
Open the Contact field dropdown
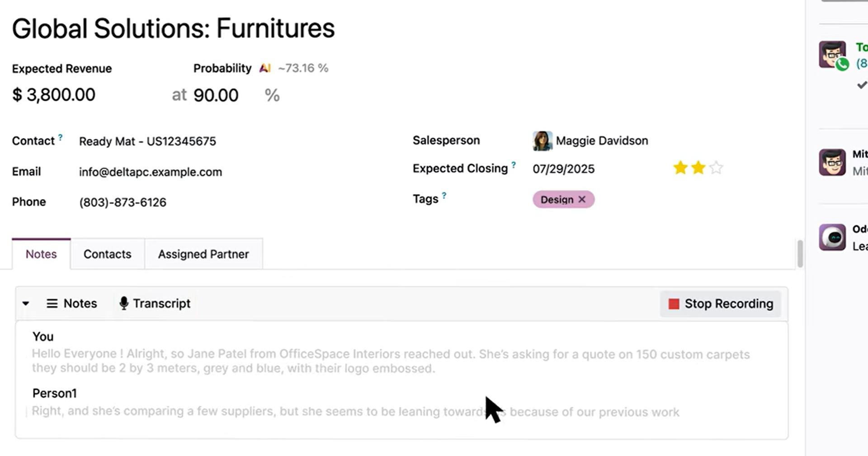click(x=147, y=142)
